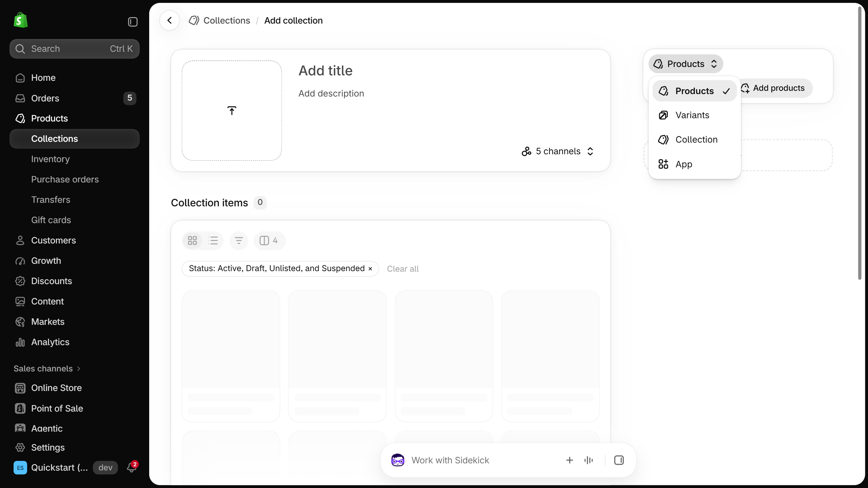The width and height of the screenshot is (868, 488).
Task: Click Clear all filters link
Action: point(403,269)
